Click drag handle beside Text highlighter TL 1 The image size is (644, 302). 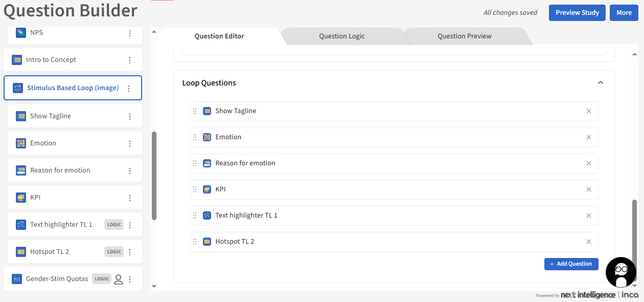click(195, 215)
